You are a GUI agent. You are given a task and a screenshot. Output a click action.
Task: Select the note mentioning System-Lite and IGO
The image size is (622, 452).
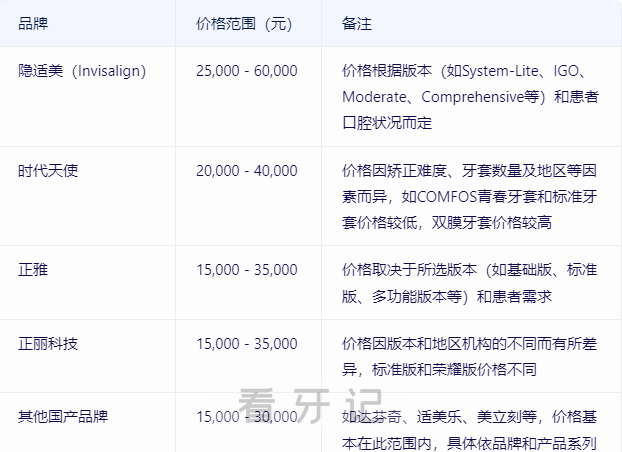(470, 97)
